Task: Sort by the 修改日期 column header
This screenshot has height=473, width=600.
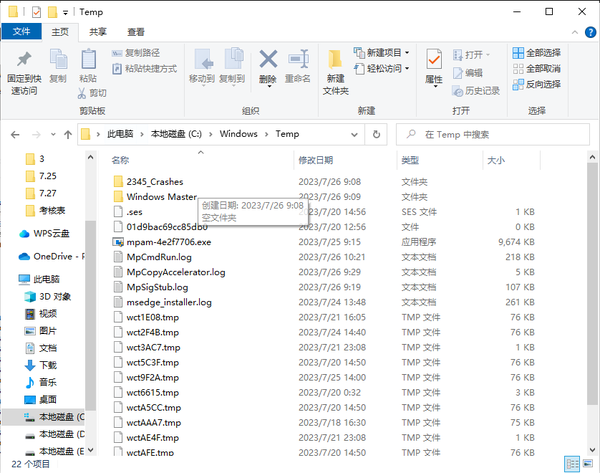Action: (316, 160)
